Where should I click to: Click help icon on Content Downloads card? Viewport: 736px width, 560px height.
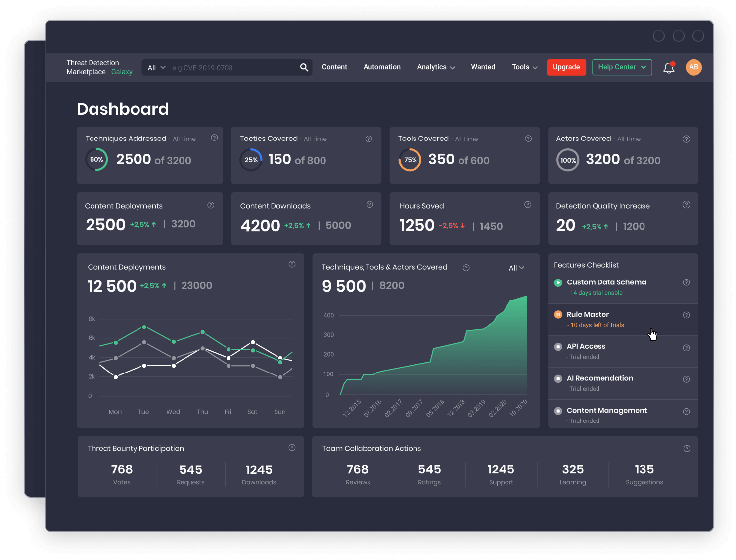(369, 205)
